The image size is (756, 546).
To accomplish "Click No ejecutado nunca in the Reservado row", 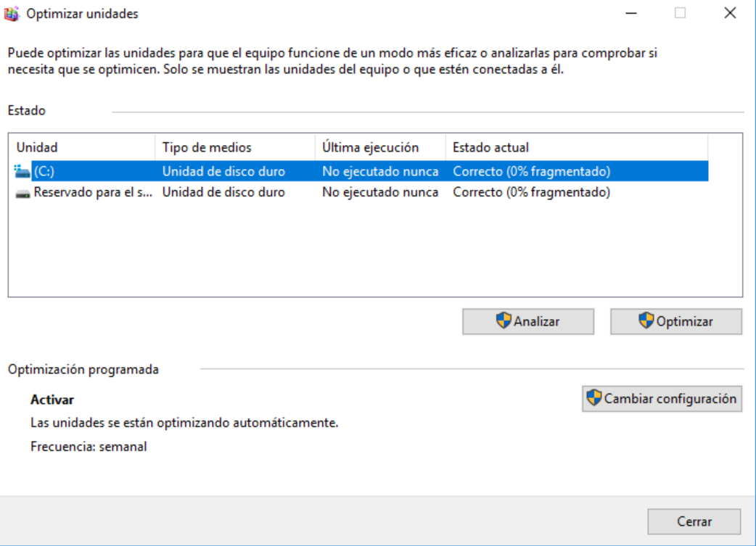I will click(x=380, y=192).
